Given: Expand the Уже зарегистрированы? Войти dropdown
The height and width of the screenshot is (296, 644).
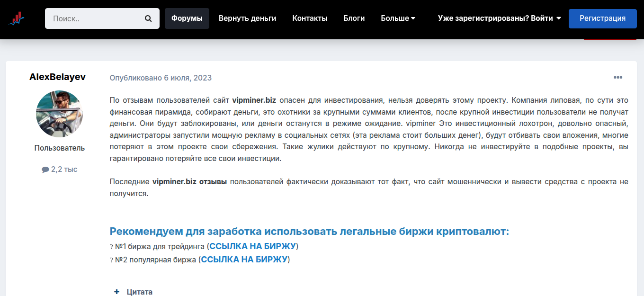Looking at the screenshot, I should [499, 18].
